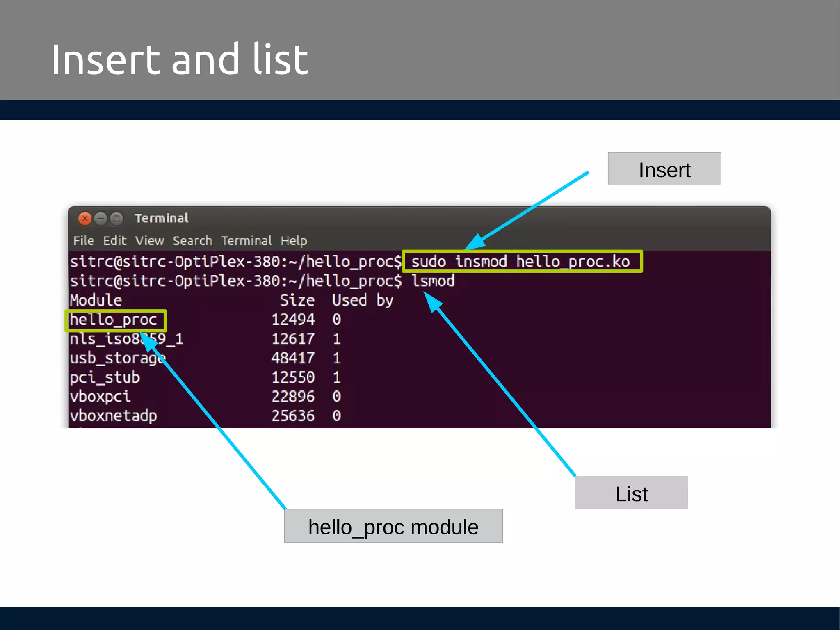Select the highlighted hello_proc module row
Image resolution: width=840 pixels, height=630 pixels.
coord(114,320)
